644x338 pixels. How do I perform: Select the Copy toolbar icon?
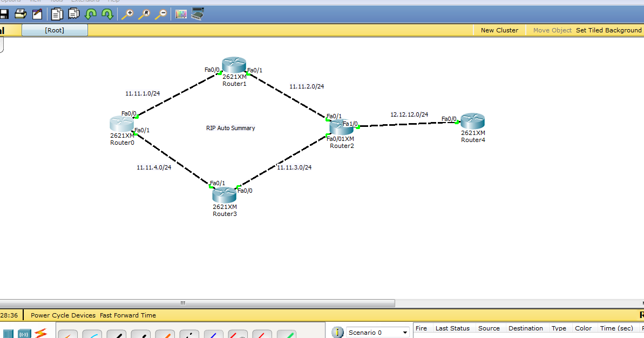click(x=57, y=14)
